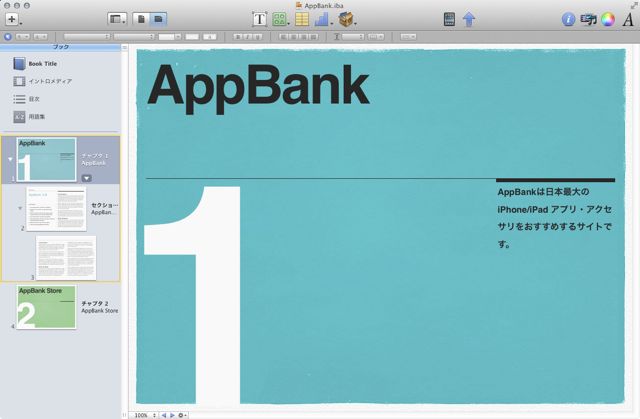Viewport: 640px width, 419px height.
Task: Switch to portrait orientation
Action: (x=141, y=19)
